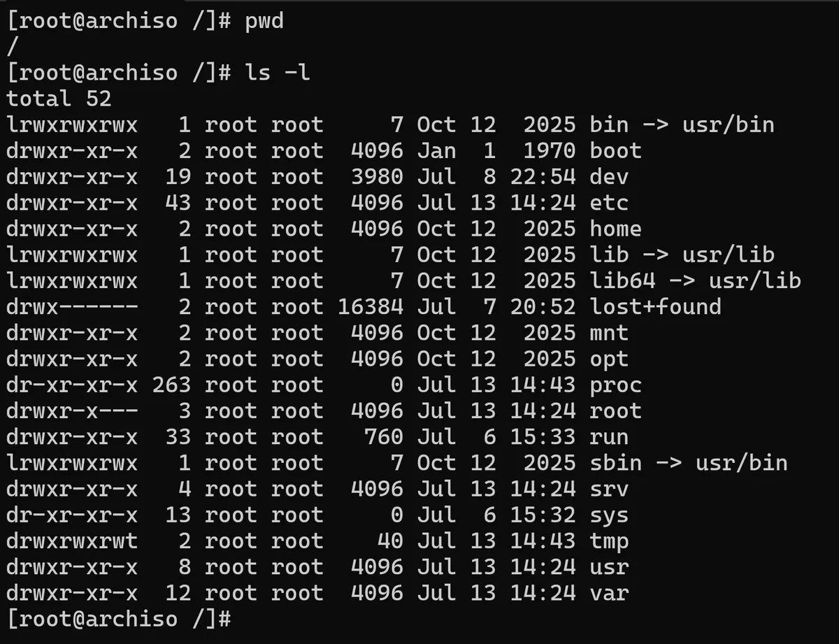This screenshot has height=644, width=839.
Task: Select the "tmp" directory name
Action: (x=609, y=541)
